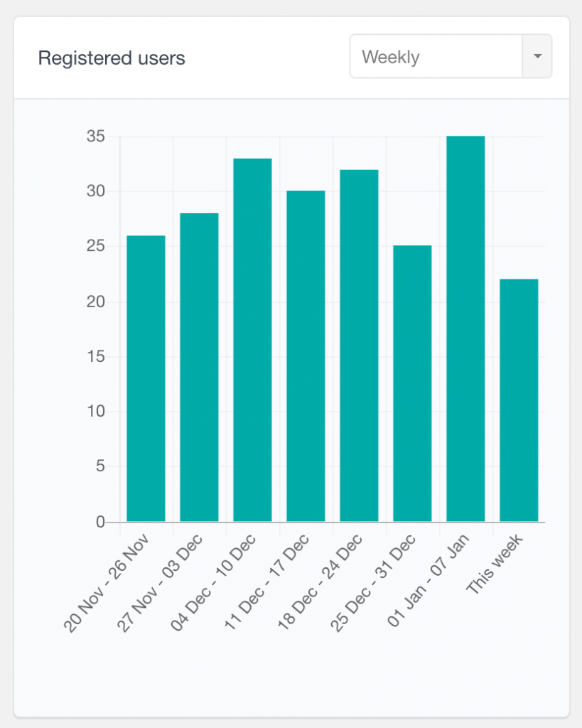Select the tallest bar, 01 Jan – 07 Jan
This screenshot has height=728, width=582.
pyautogui.click(x=465, y=327)
